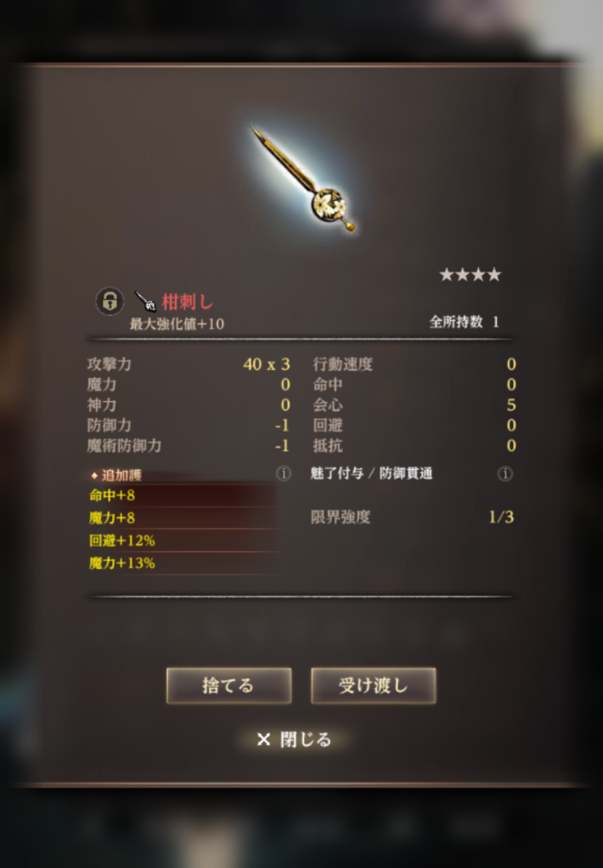Click the four-star rarity indicator
Viewport: 603px width, 868px height.
coord(470,275)
